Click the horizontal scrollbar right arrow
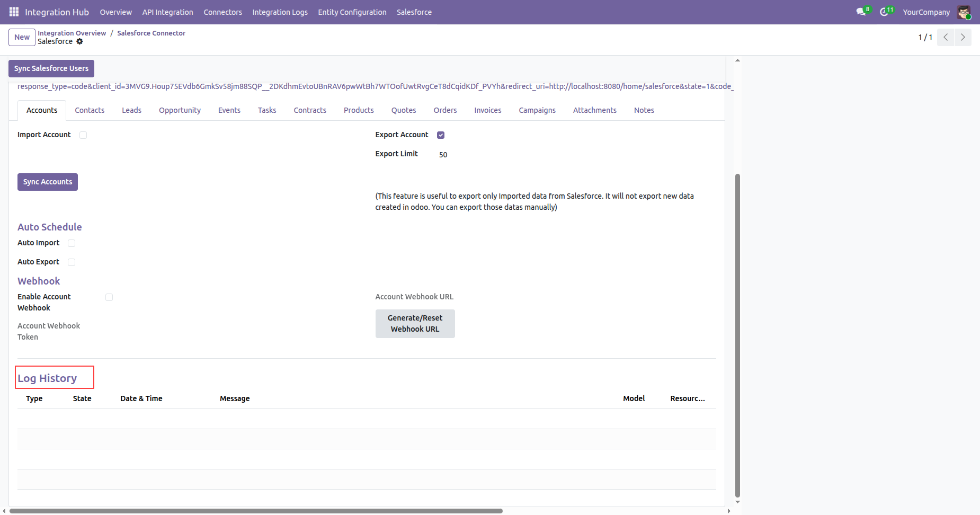 (729, 511)
